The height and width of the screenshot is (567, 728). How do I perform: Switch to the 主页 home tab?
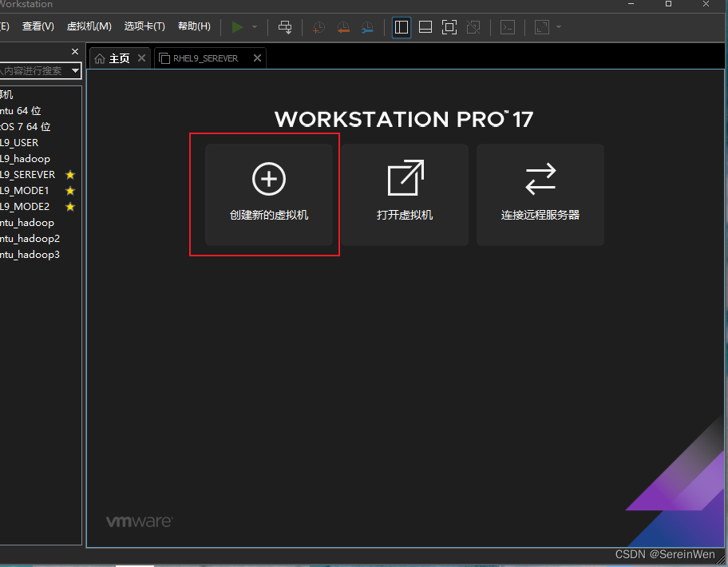click(x=119, y=58)
